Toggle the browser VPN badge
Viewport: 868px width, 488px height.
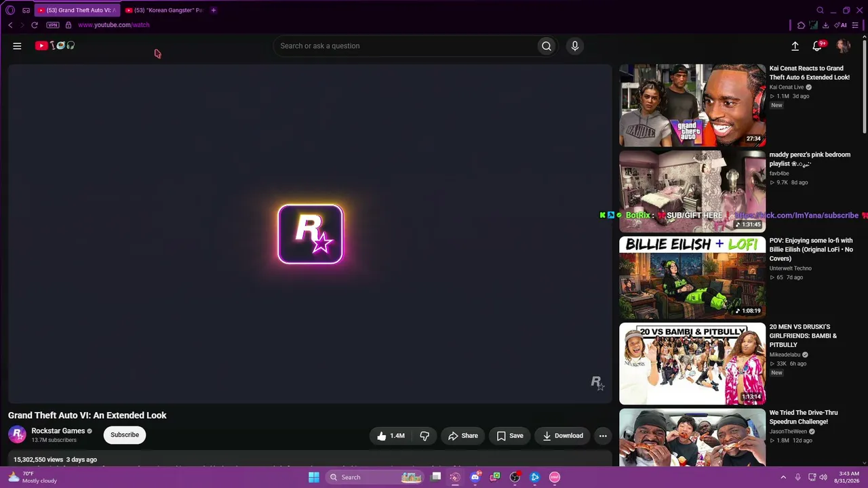[x=53, y=25]
